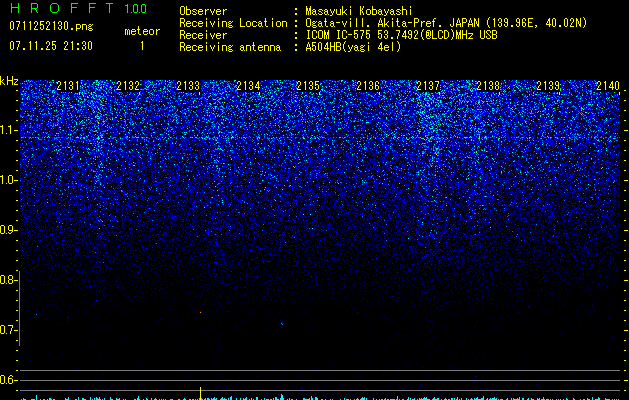
Task: Click the 0.8 frequency axis label
Action: click(7, 280)
